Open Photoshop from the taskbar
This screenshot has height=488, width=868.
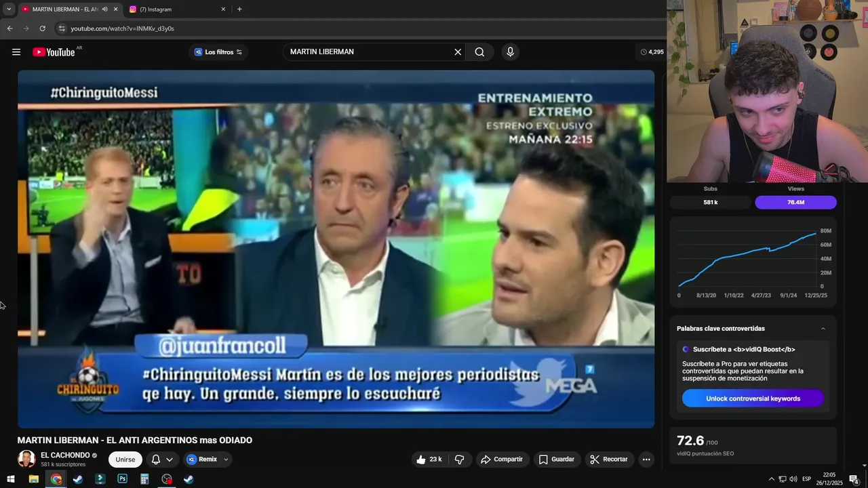tap(122, 479)
